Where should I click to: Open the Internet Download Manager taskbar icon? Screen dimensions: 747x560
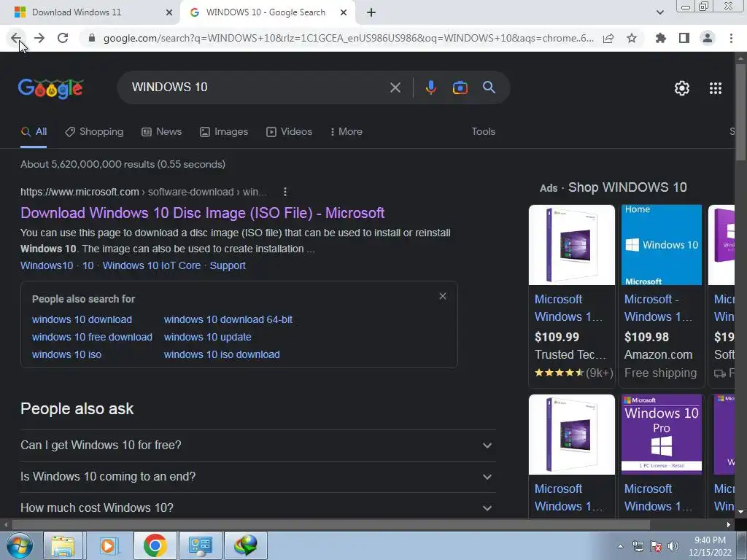point(246,545)
